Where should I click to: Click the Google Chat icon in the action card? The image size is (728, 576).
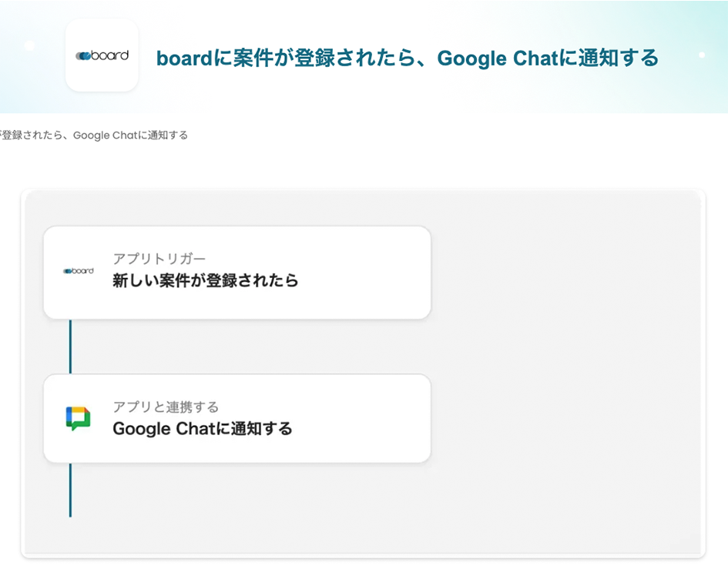[78, 419]
